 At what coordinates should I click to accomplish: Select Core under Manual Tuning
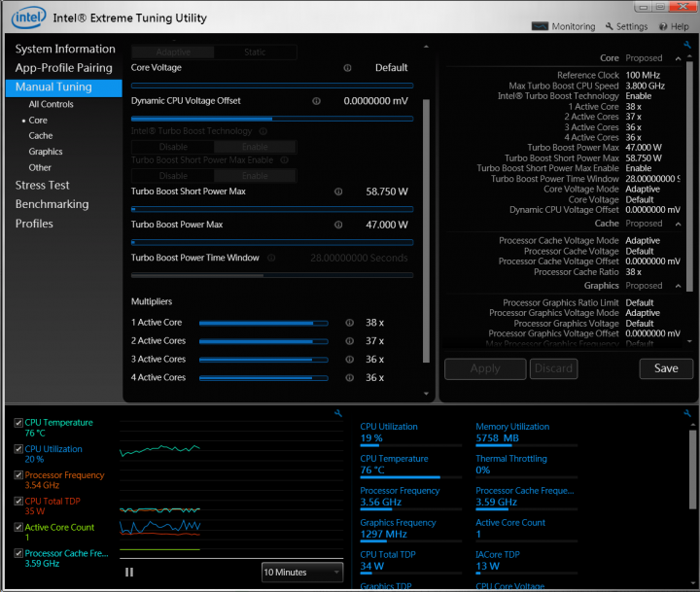[38, 121]
